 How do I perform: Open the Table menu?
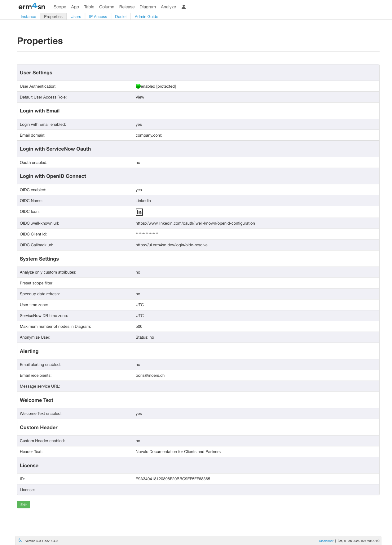pyautogui.click(x=89, y=7)
